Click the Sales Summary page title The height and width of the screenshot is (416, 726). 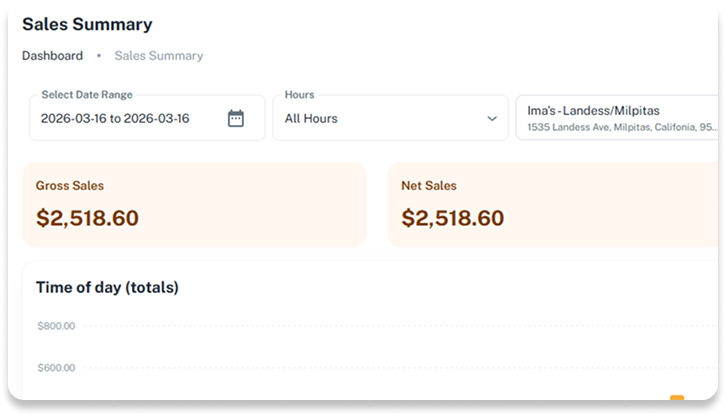[87, 24]
